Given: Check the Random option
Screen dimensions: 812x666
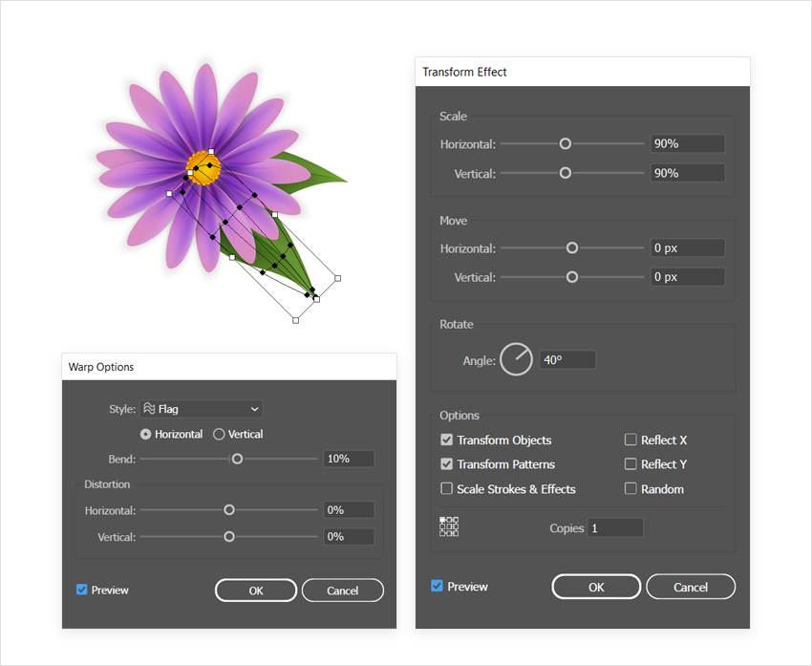Looking at the screenshot, I should (x=630, y=489).
